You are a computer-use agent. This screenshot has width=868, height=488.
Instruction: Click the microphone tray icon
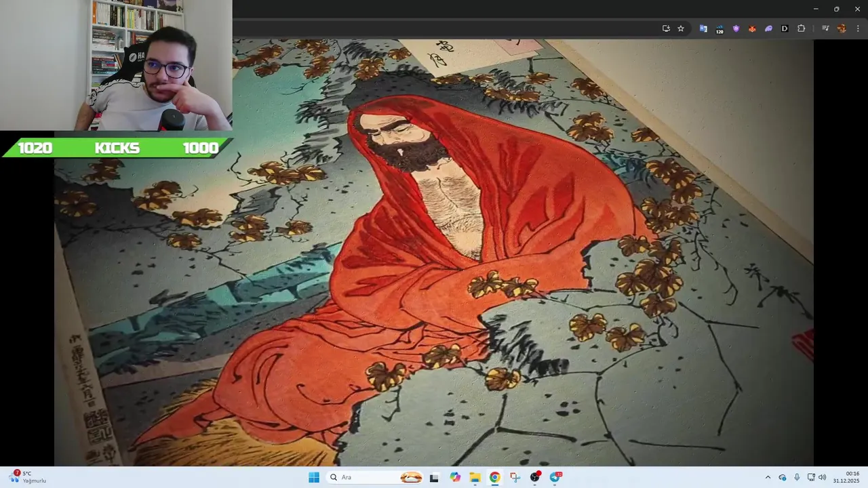coord(797,477)
